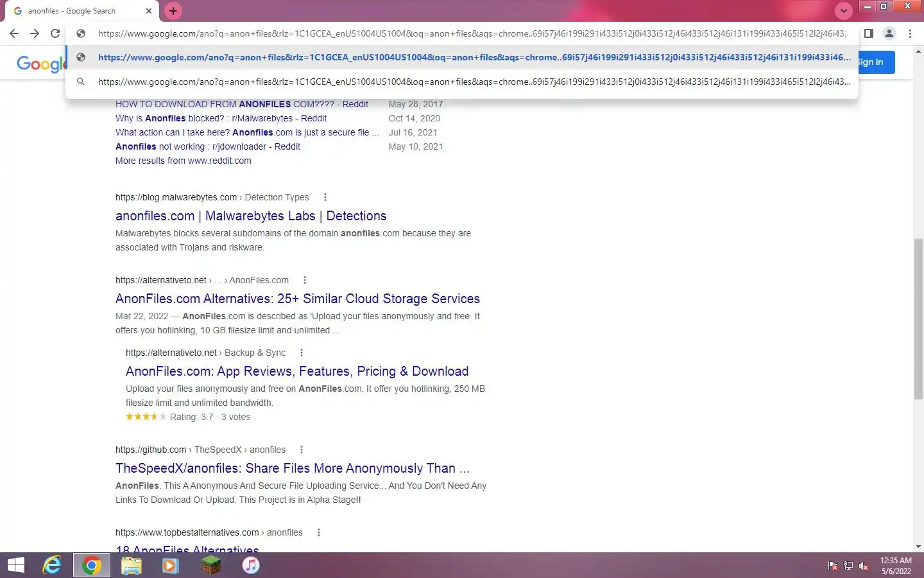924x578 pixels.
Task: Open options menu beside AnonFiles.com breadcrumb
Action: [305, 280]
